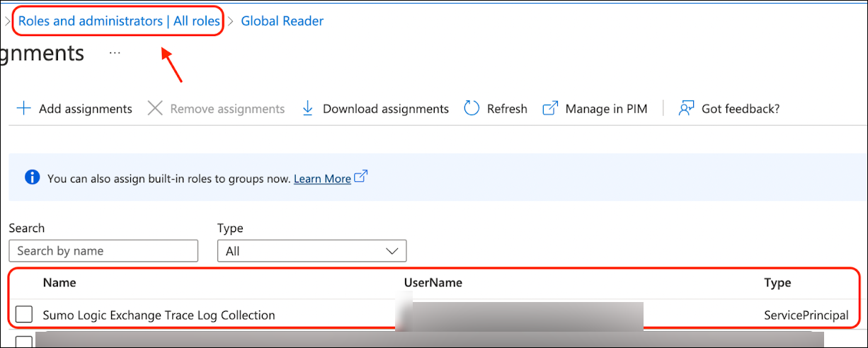Open Sumo Logic Exchange Trace Log Collection
Image resolution: width=868 pixels, height=348 pixels.
tap(159, 315)
